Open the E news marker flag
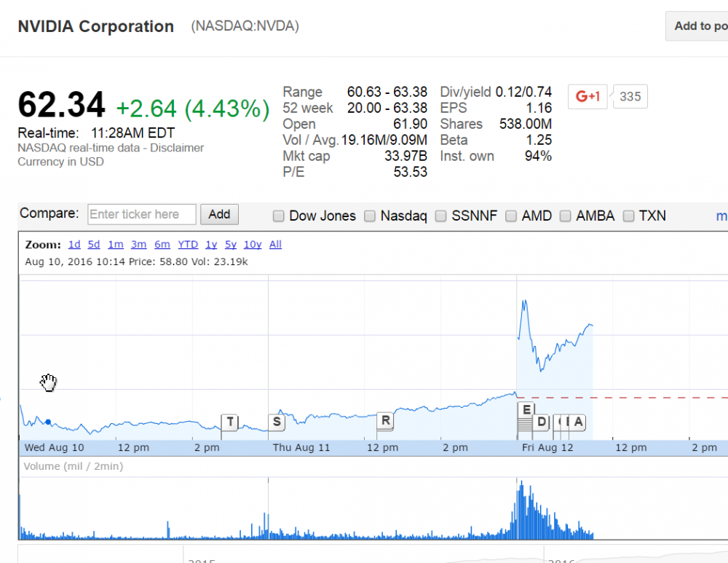This screenshot has height=563, width=728. coord(526,410)
